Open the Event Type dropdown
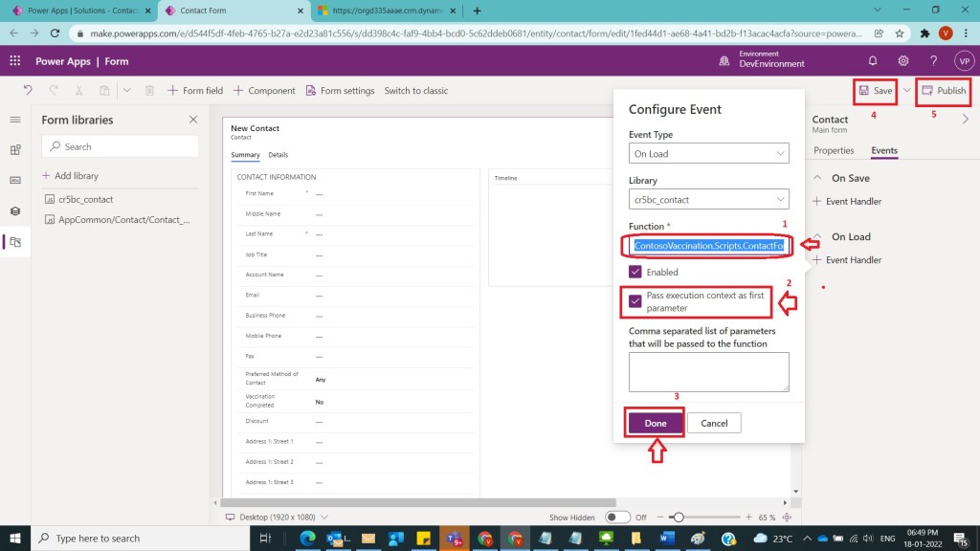Viewport: 980px width, 551px height. 708,153
